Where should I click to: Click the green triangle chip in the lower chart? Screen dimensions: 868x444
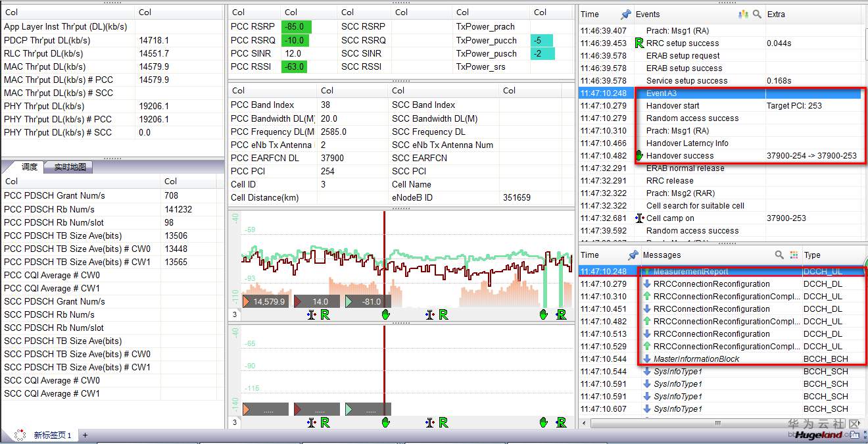[x=368, y=409]
